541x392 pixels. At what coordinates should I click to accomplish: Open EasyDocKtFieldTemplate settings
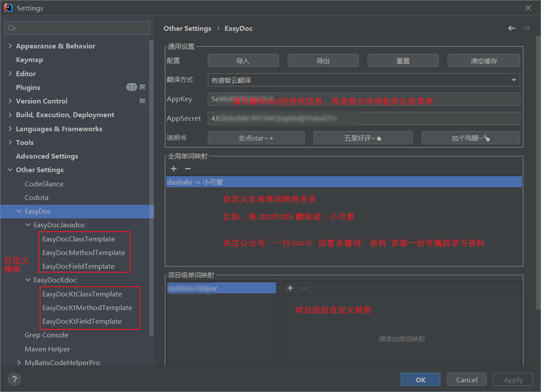coord(82,321)
